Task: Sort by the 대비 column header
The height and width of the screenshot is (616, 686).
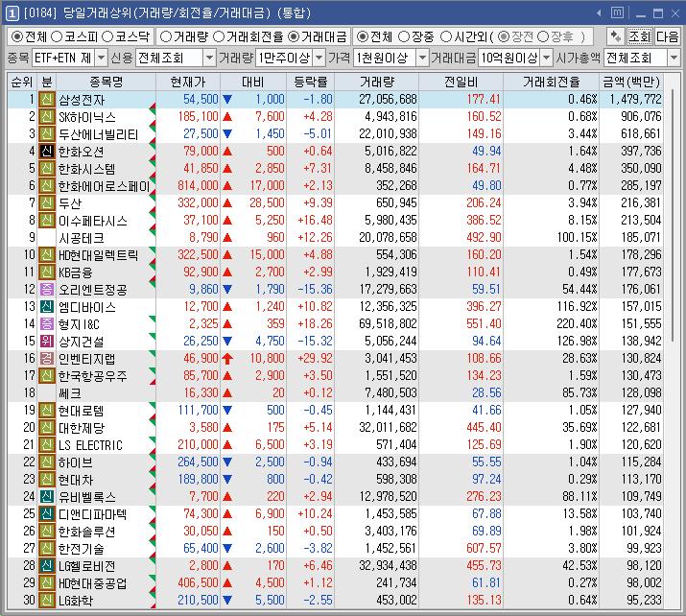Action: 253,82
